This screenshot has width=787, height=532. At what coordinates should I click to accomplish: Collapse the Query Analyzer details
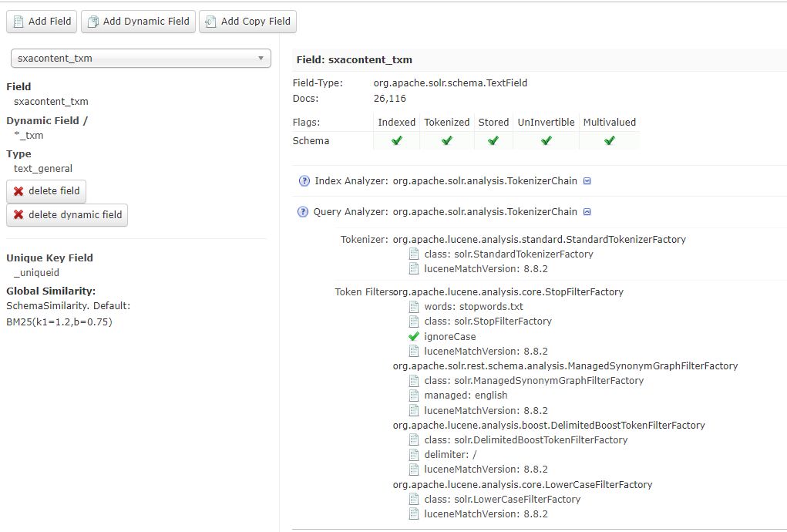pos(587,212)
